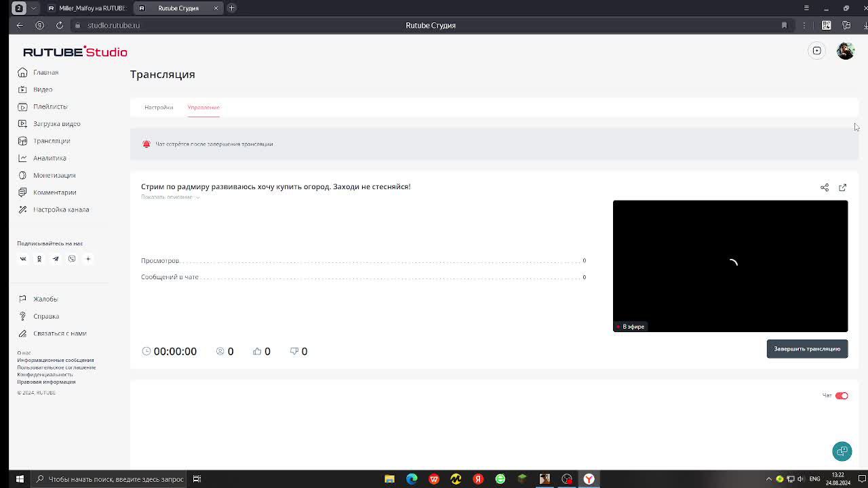The image size is (868, 488).
Task: Click the Yandex account icon in toolbar
Action: point(39,25)
